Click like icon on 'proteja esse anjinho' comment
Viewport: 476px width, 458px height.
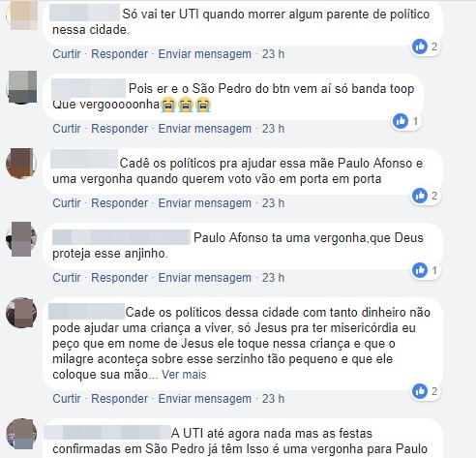point(420,270)
